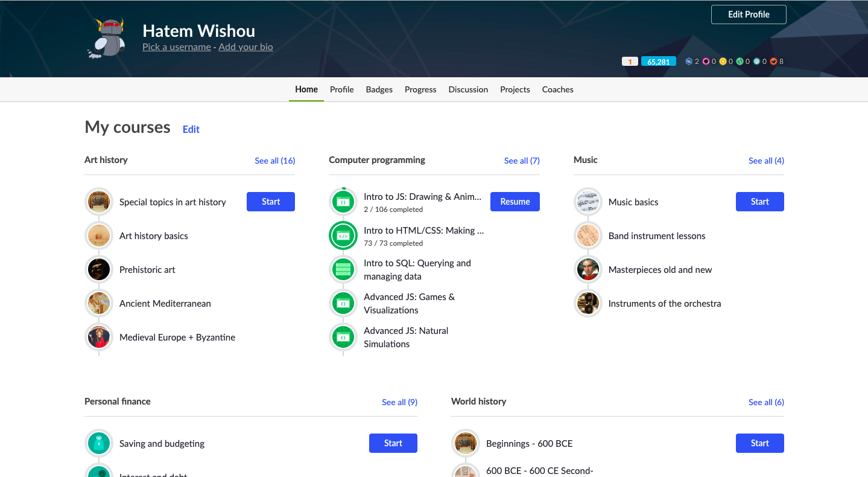Start Special topics in art history
868x477 pixels.
(x=271, y=202)
